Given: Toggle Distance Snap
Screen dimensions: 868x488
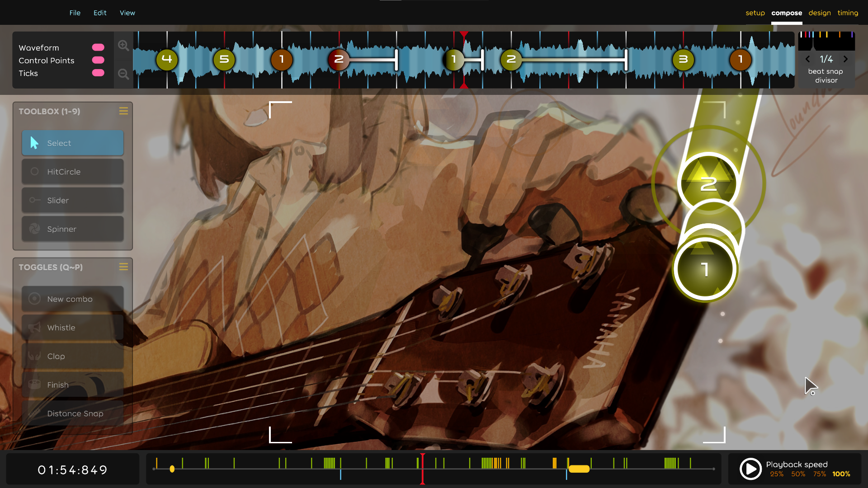Looking at the screenshot, I should pyautogui.click(x=73, y=413).
